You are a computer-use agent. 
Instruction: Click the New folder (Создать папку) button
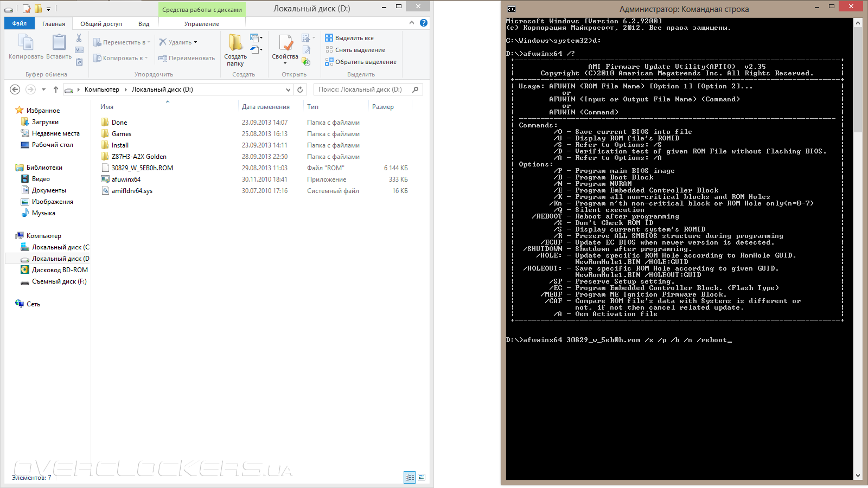(x=235, y=50)
